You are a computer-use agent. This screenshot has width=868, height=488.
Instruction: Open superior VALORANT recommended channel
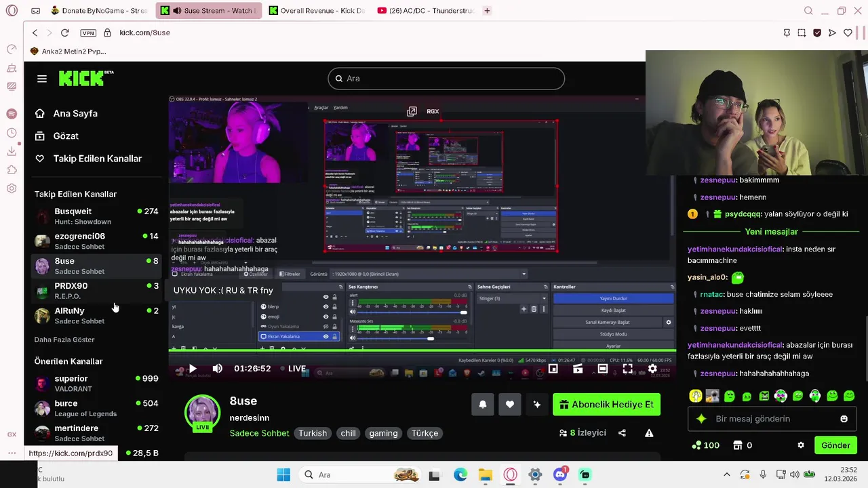click(96, 384)
